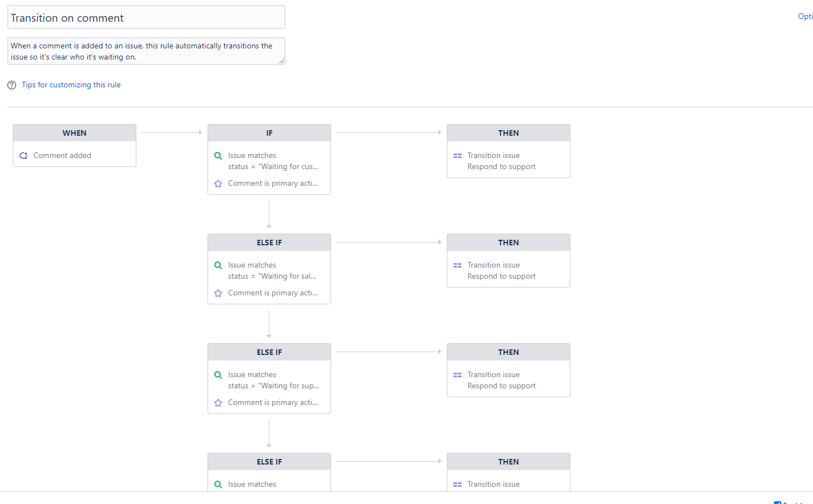Click magnifier icon in first ELSE IF block

tap(218, 265)
